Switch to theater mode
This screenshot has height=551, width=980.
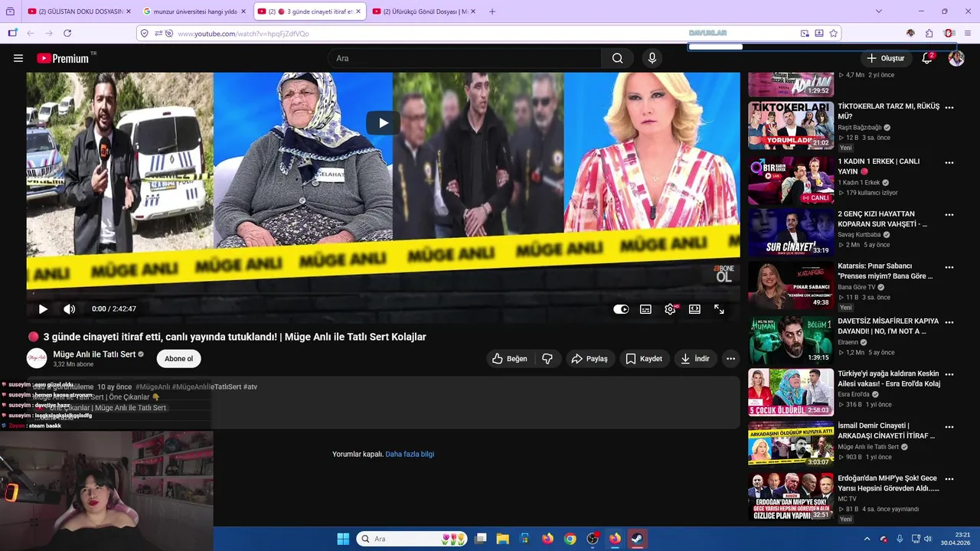tap(694, 309)
